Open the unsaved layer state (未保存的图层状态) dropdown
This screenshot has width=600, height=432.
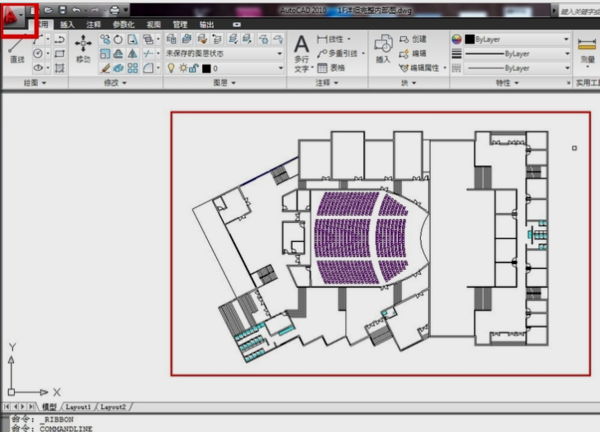pyautogui.click(x=223, y=53)
